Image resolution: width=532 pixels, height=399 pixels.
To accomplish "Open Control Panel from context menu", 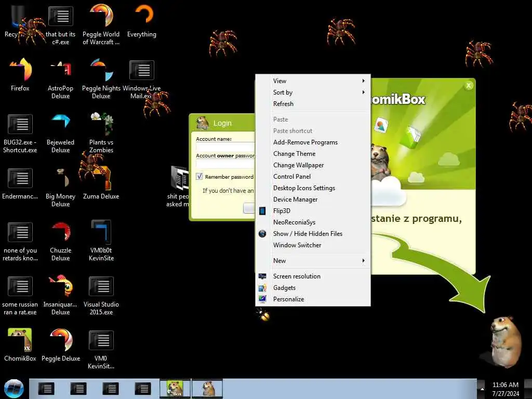I will (313, 177).
